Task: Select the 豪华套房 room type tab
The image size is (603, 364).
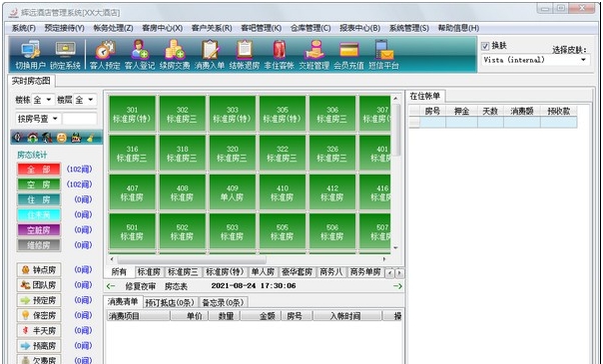Action: 297,272
